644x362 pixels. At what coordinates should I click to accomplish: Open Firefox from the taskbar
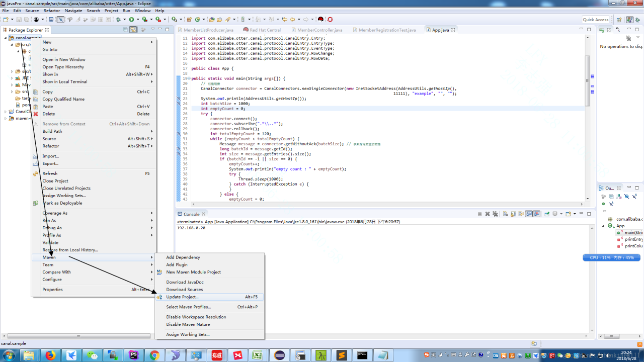[x=50, y=355]
